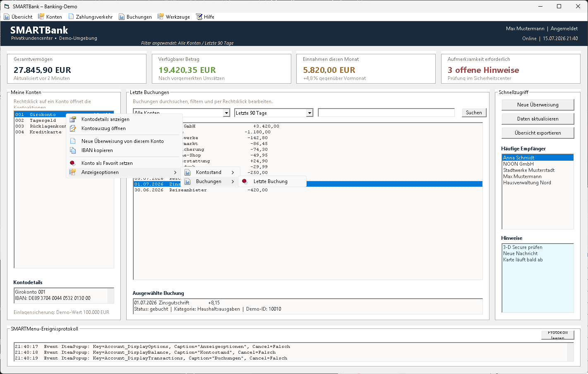Choose Neue Überweisung von diesem Konto
Screen dimensions: 588x374
(124, 141)
